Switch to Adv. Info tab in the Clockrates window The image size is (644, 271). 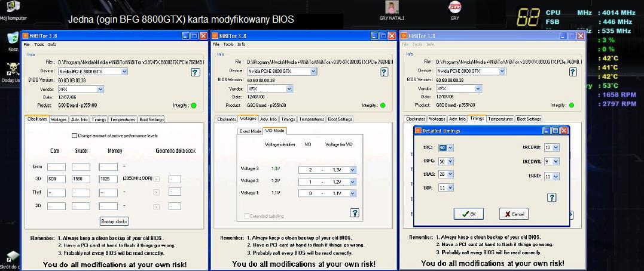[x=80, y=119]
